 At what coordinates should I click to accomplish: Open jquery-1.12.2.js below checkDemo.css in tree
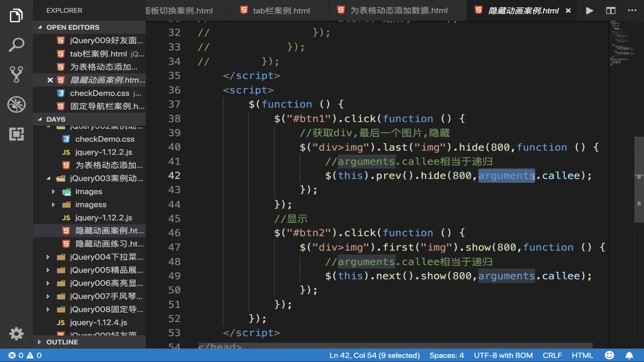[89, 152]
